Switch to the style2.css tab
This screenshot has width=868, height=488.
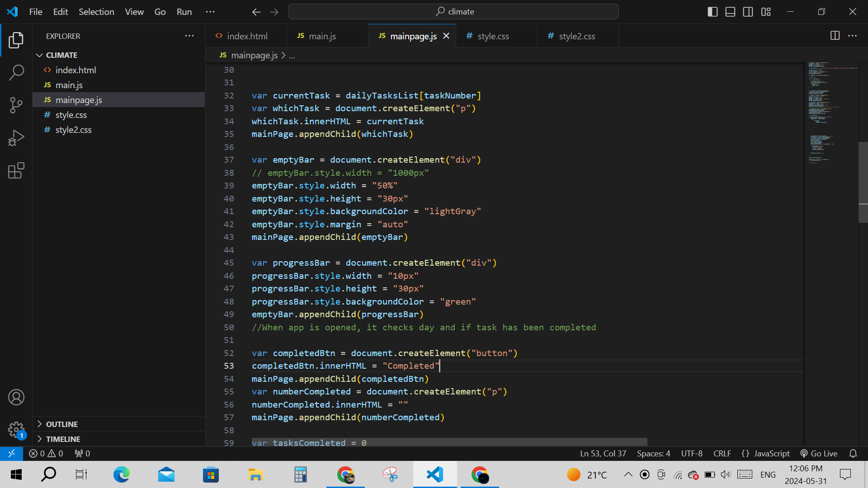click(x=576, y=36)
